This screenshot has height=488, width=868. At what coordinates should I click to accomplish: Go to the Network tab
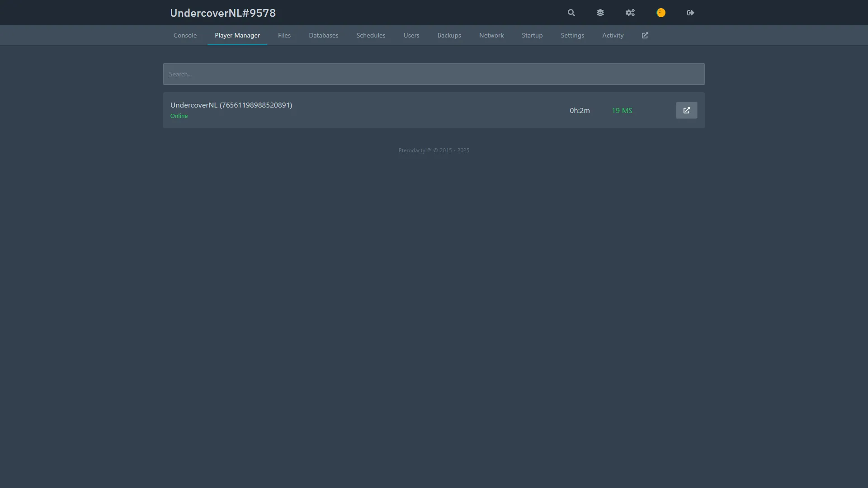tap(491, 35)
